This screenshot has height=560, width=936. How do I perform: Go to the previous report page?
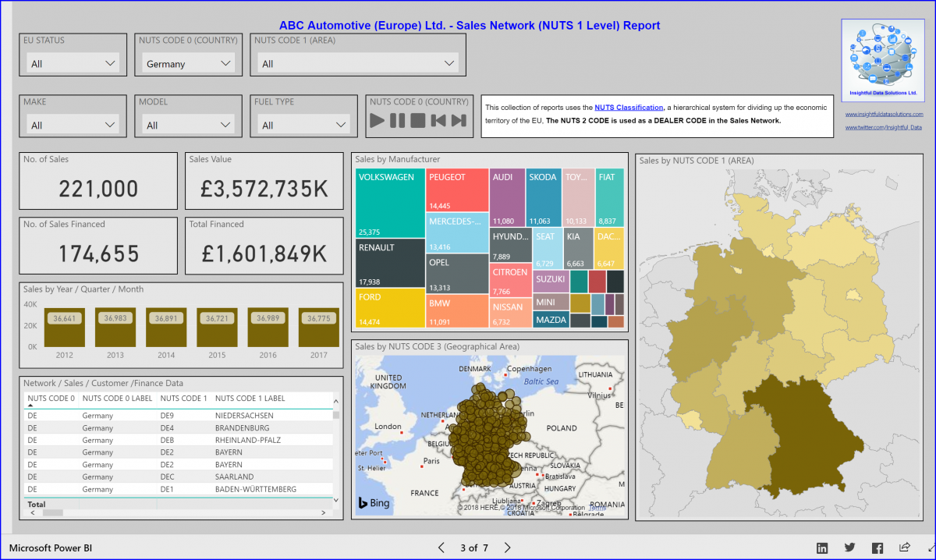click(x=441, y=548)
